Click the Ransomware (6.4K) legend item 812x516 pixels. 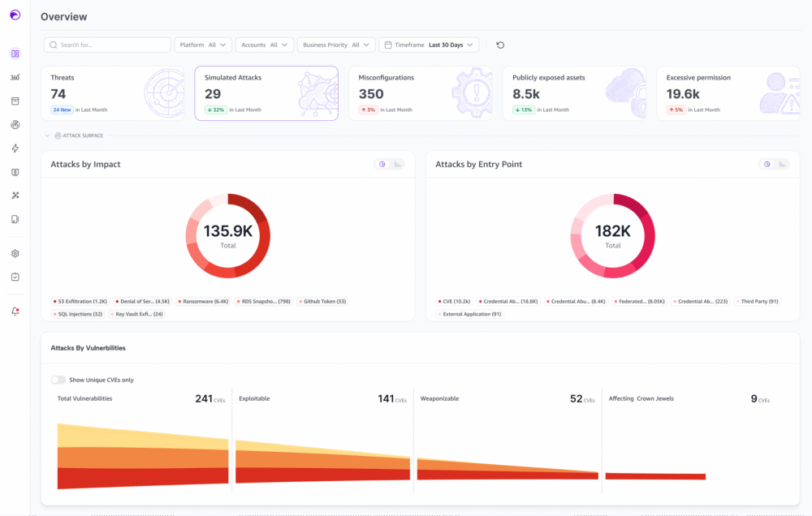203,301
